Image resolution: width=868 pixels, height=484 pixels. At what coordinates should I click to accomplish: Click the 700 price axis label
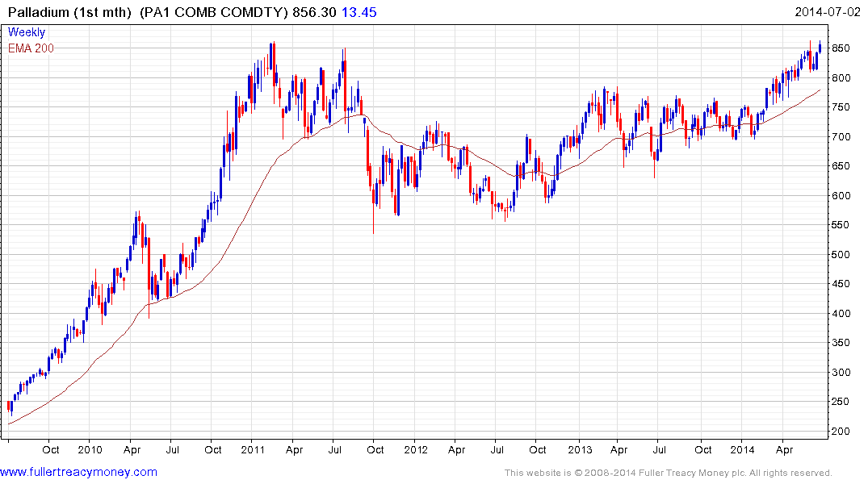pyautogui.click(x=841, y=136)
